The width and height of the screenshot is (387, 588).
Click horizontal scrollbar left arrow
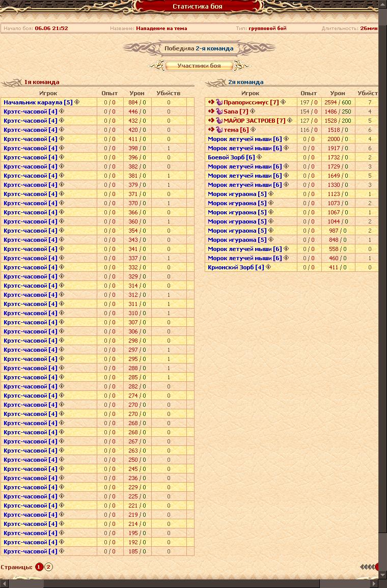[x=4, y=584]
